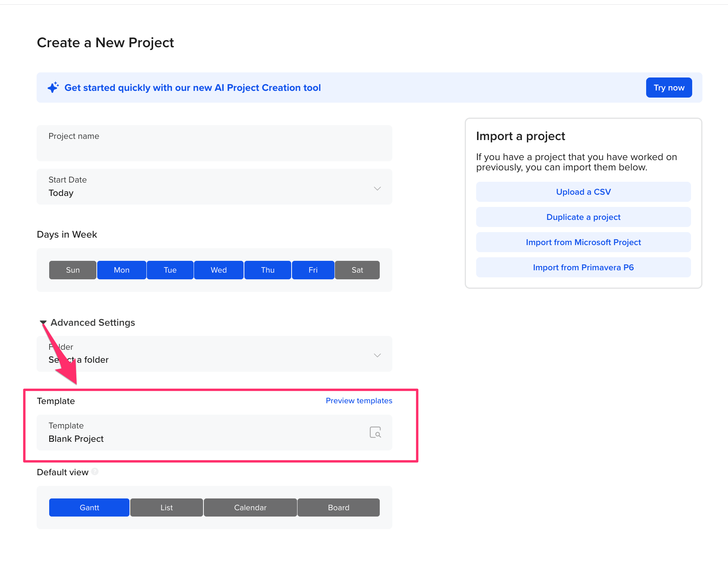Screen dimensions: 728x561
Task: Click Upload a CSV button
Action: [583, 192]
